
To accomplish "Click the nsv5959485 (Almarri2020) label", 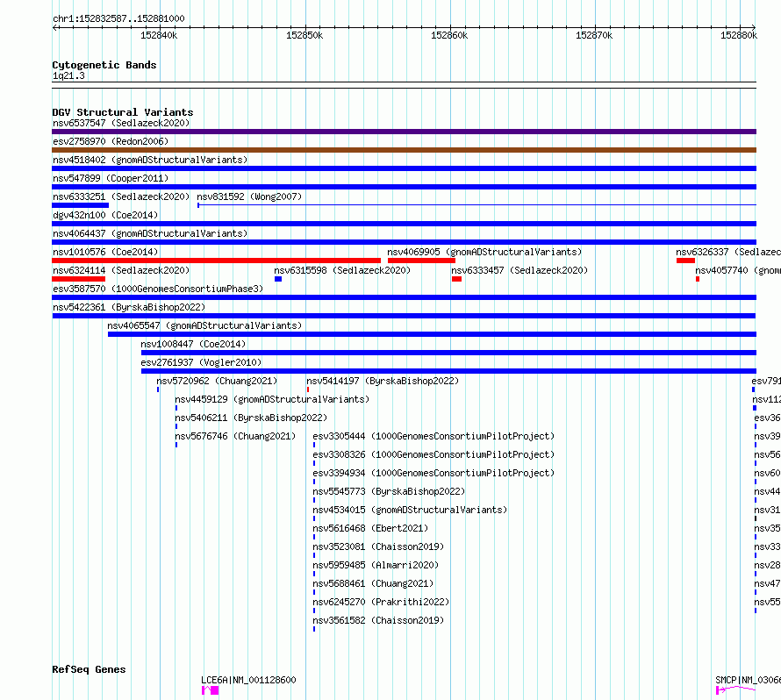I will tap(376, 565).
